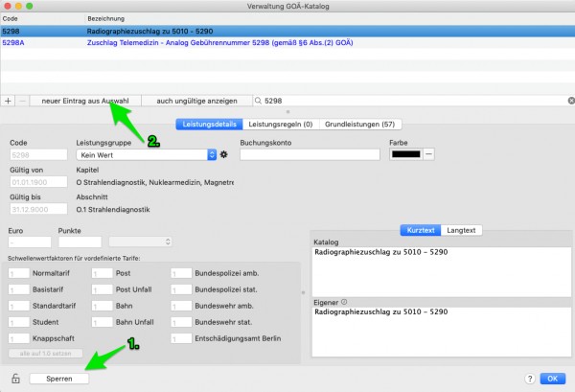
Task: Switch to Leistungsregeln (0) tab
Action: [281, 125]
